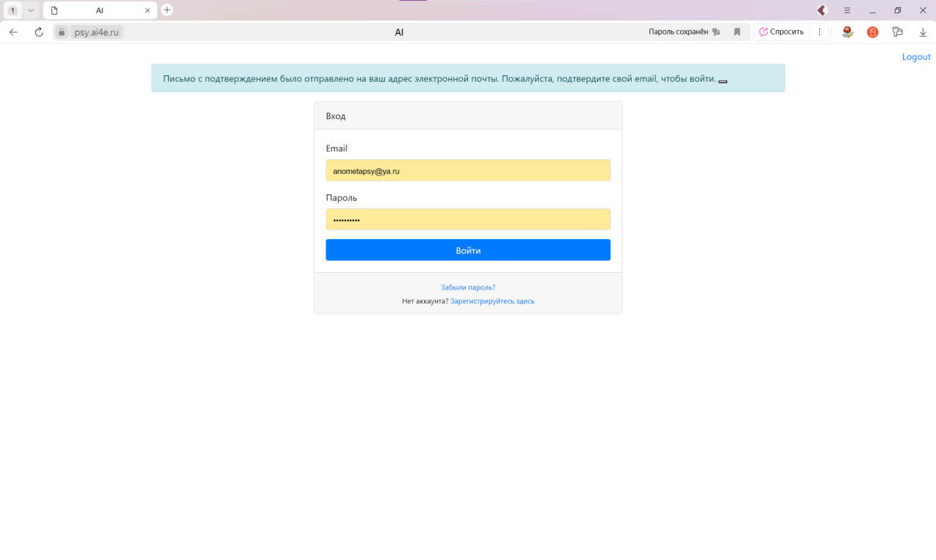Focus the Пароль password field
This screenshot has height=560, width=936.
pos(468,219)
